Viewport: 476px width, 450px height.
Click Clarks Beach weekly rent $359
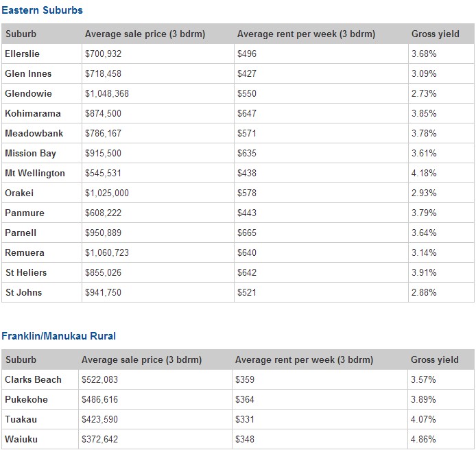click(244, 379)
